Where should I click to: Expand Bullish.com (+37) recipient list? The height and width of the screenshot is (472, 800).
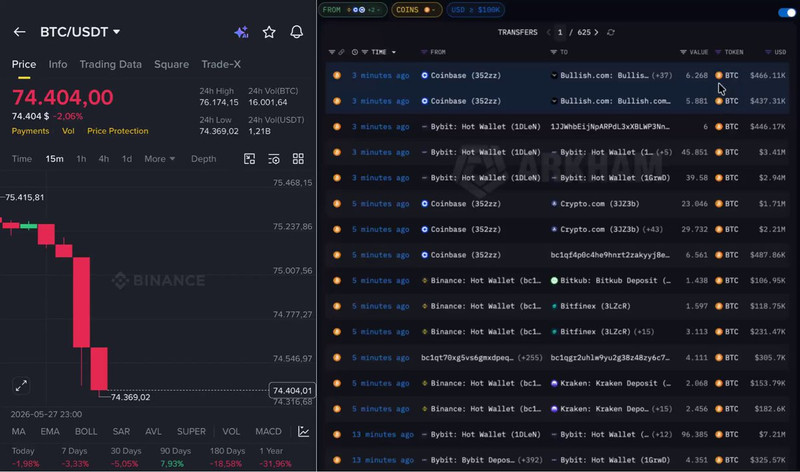[663, 76]
